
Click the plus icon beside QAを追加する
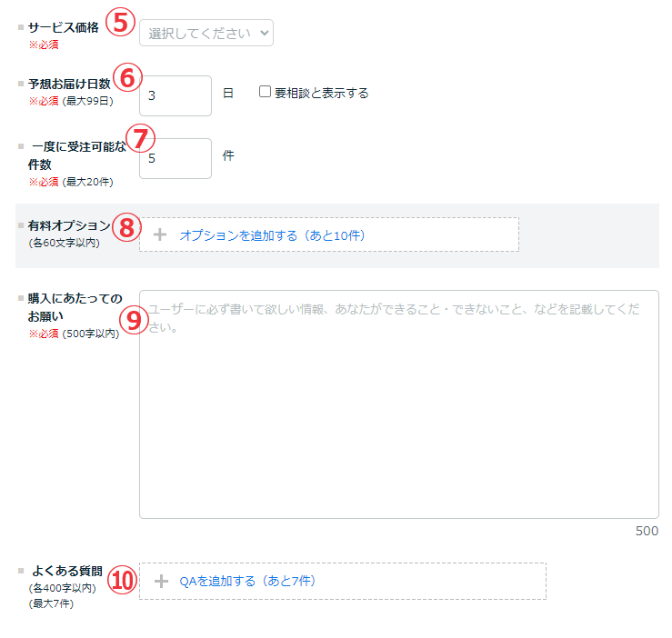click(x=161, y=581)
